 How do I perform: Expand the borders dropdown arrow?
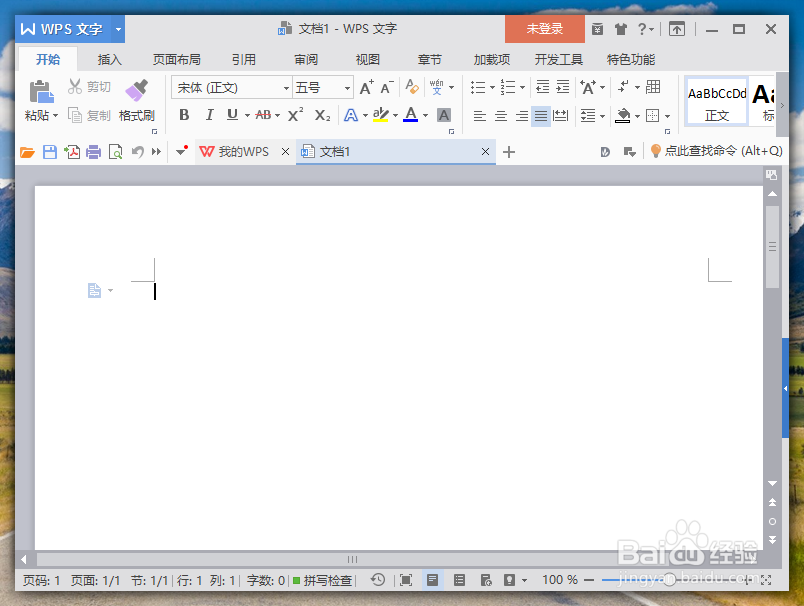tap(667, 116)
